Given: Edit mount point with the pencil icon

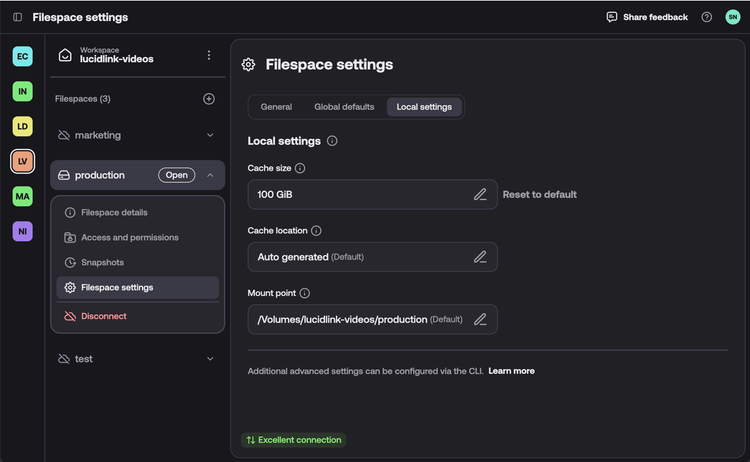Looking at the screenshot, I should click(x=480, y=319).
